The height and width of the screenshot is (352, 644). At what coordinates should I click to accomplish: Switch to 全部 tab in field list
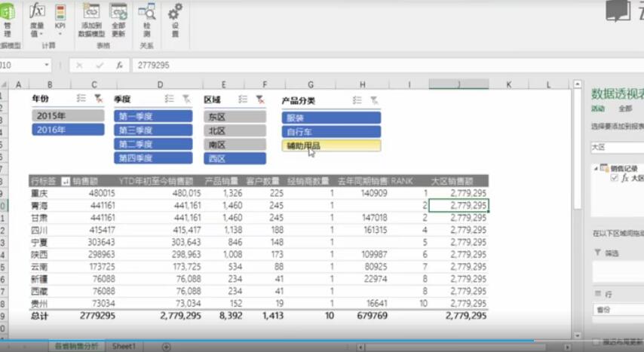tap(624, 109)
